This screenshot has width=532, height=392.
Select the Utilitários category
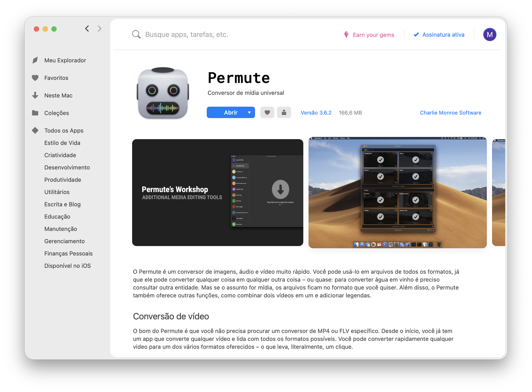point(57,192)
